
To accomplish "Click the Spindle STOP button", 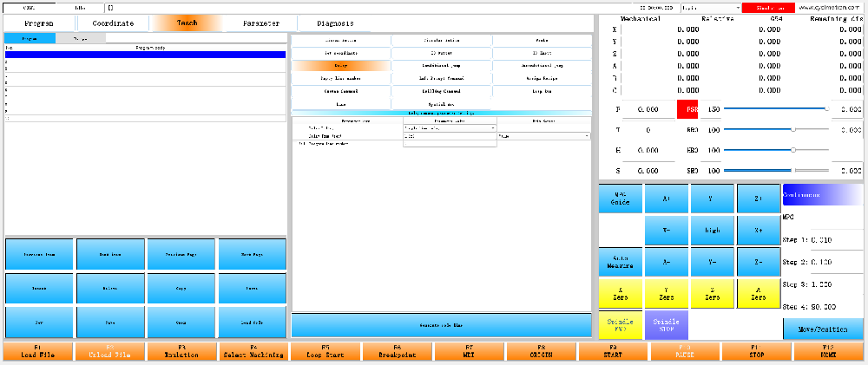I will [667, 325].
